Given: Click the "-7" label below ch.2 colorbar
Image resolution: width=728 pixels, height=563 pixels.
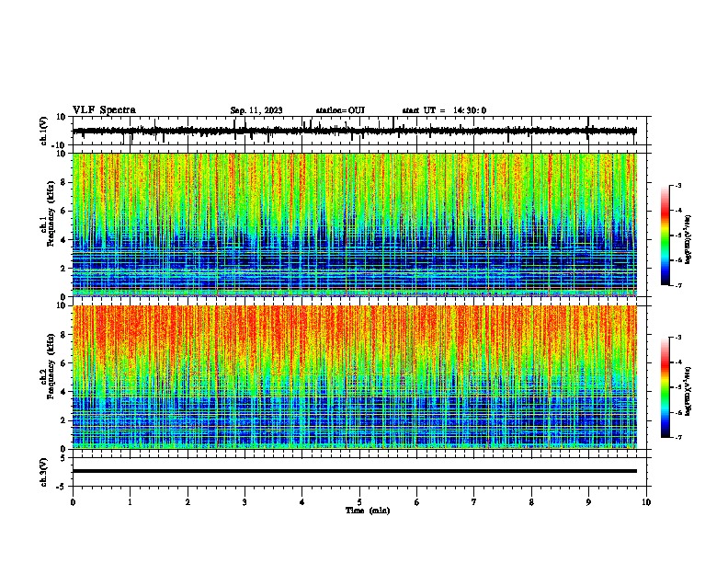Looking at the screenshot, I should (678, 438).
